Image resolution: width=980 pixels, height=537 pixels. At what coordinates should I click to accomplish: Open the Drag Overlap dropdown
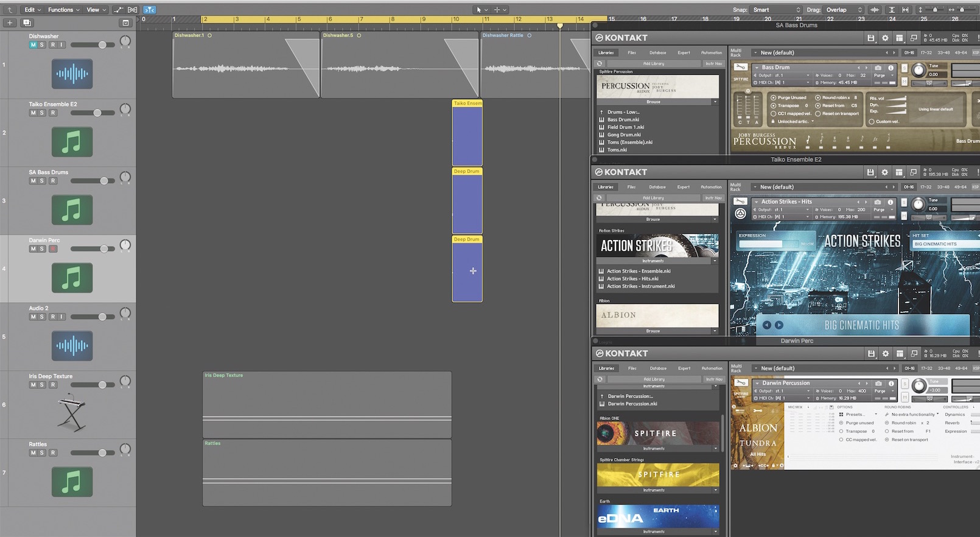[844, 10]
